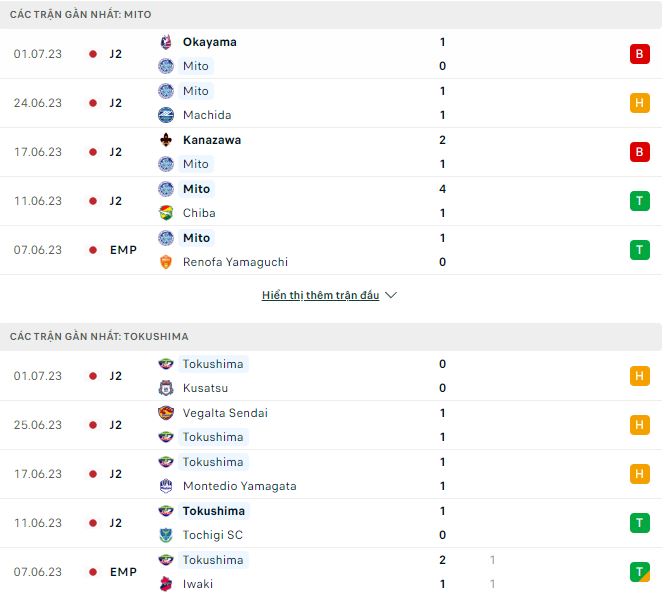Click red B badge for Okayama match

[x=639, y=54]
